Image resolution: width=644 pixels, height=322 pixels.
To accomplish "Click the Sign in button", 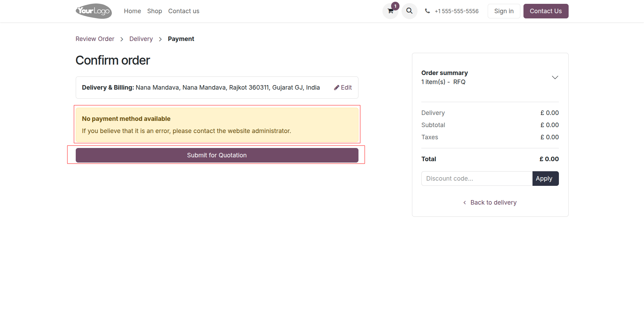I will coord(504,11).
